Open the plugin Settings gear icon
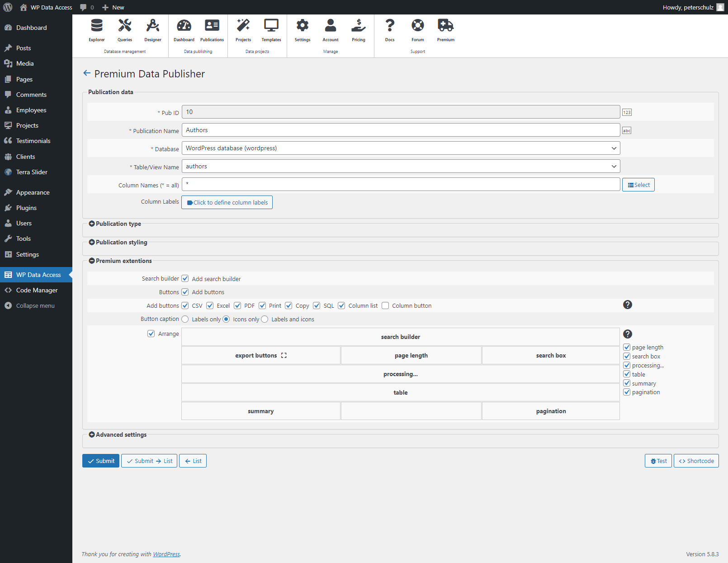728x563 pixels. pos(303,30)
